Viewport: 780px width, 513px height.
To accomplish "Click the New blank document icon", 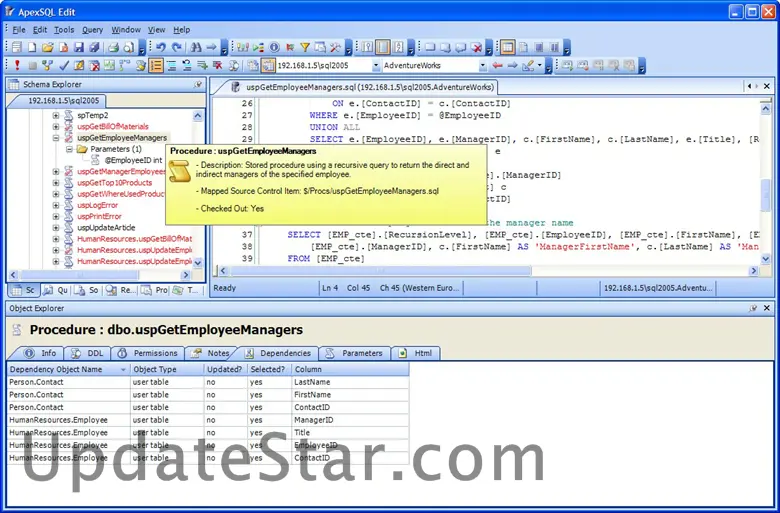I will (x=32, y=48).
